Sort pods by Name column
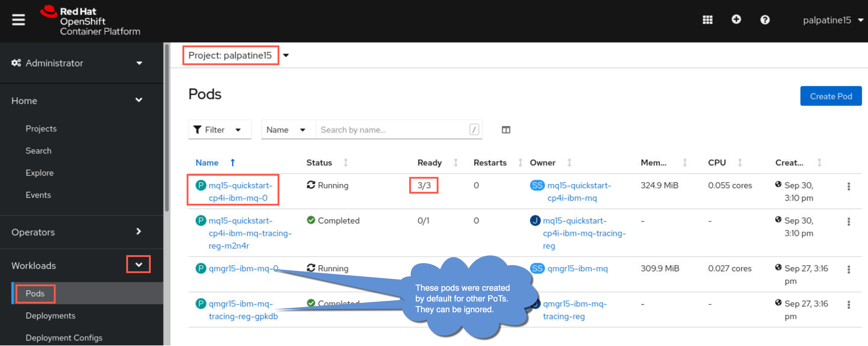The image size is (868, 346). pyautogui.click(x=215, y=163)
